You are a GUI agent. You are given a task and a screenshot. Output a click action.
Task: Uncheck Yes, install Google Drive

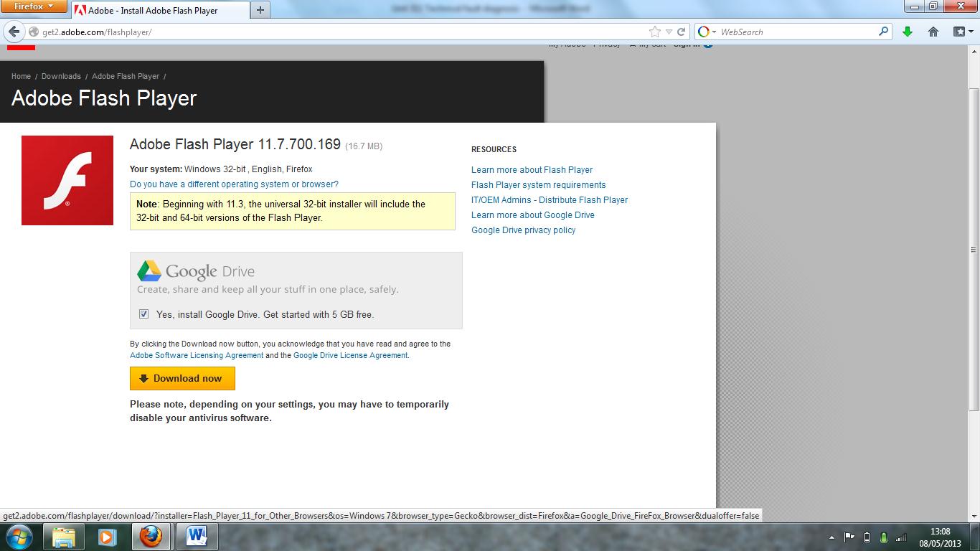(143, 314)
